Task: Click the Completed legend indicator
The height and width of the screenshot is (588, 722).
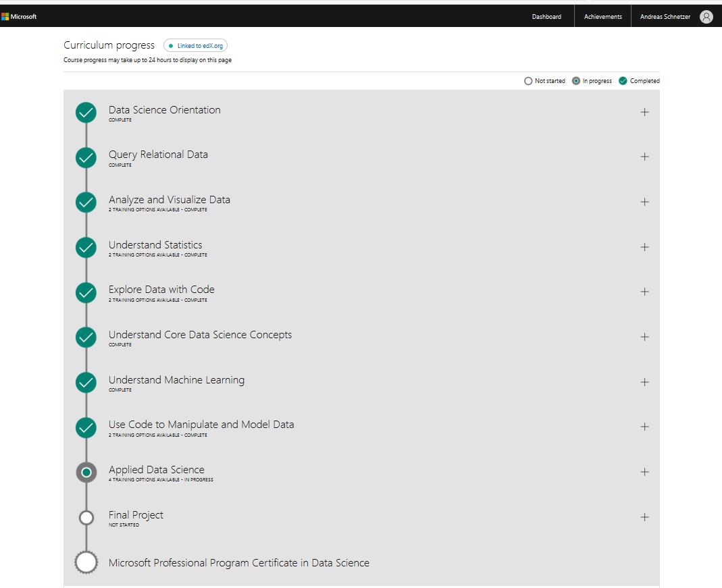Action: [x=623, y=81]
